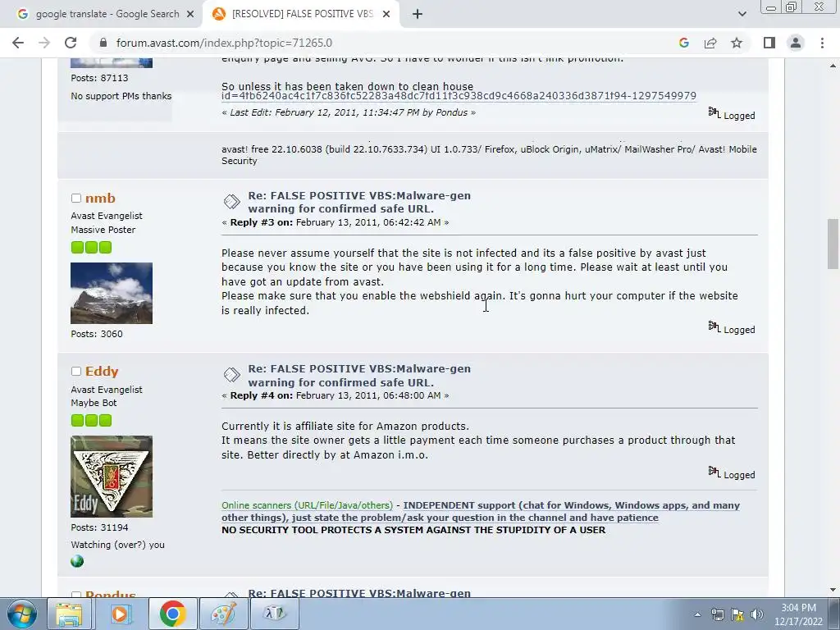Image resolution: width=840 pixels, height=630 pixels.
Task: Click the scrollbar down arrow
Action: point(833,590)
